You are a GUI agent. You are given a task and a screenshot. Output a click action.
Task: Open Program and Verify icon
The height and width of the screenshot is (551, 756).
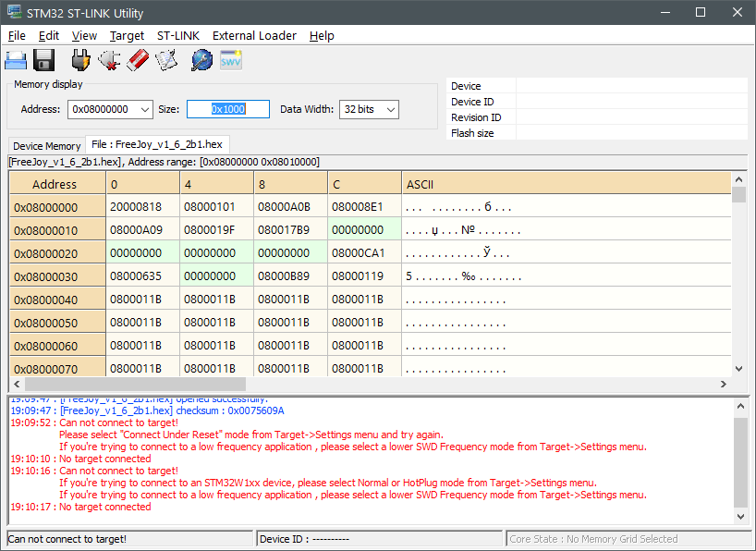(166, 60)
